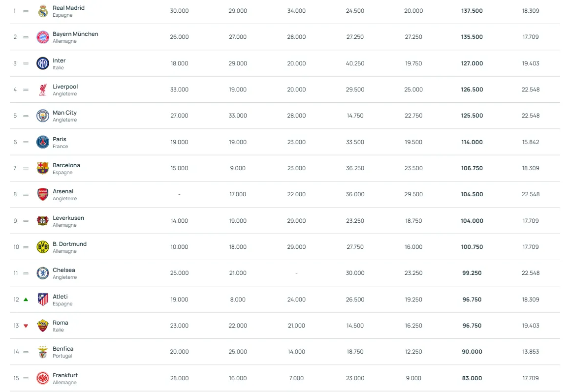
Task: Open the Frankfurt team name link
Action: [65, 375]
